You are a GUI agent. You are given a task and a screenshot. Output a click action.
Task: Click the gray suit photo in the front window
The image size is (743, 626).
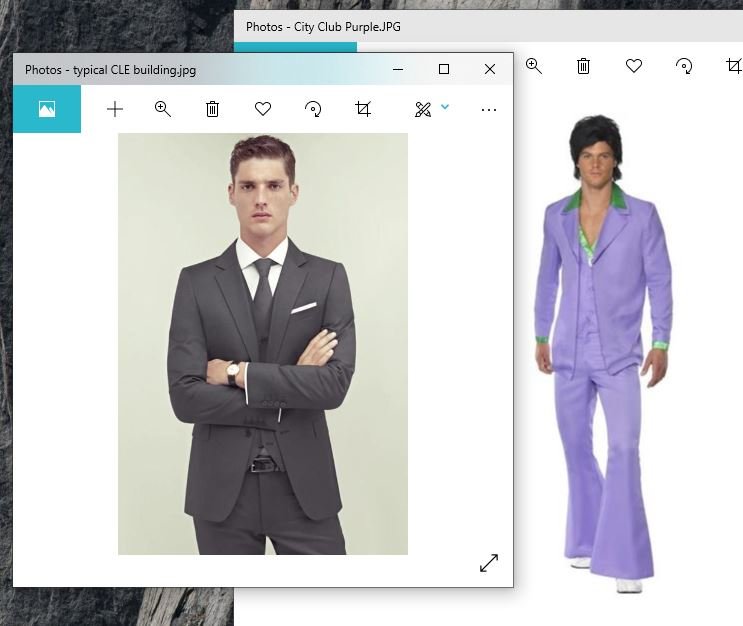[263, 344]
